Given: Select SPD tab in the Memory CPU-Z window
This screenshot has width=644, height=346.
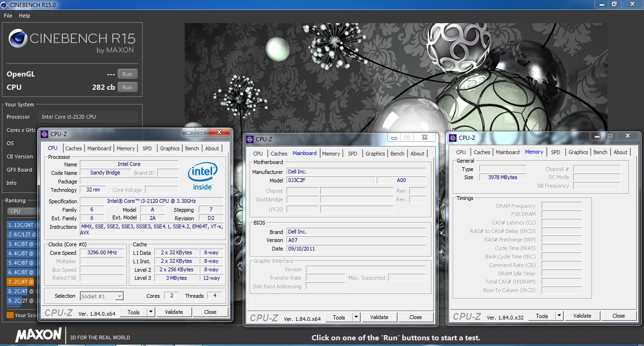Looking at the screenshot, I should (x=556, y=152).
